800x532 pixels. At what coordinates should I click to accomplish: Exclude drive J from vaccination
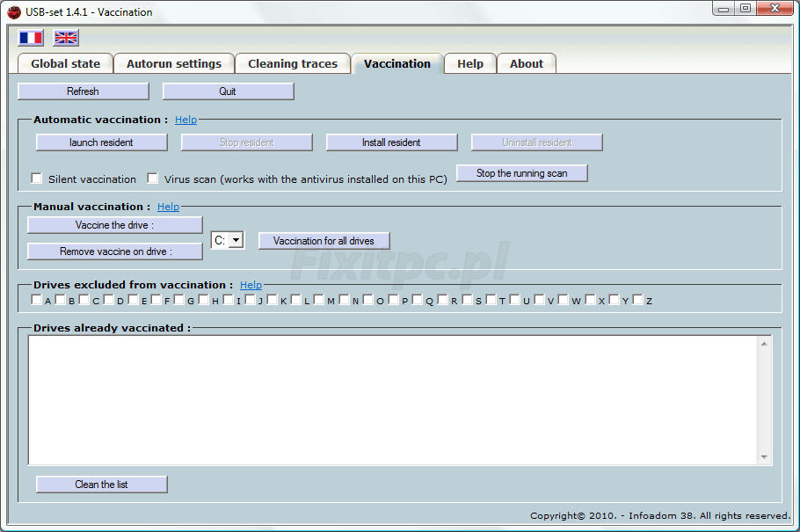[x=250, y=300]
